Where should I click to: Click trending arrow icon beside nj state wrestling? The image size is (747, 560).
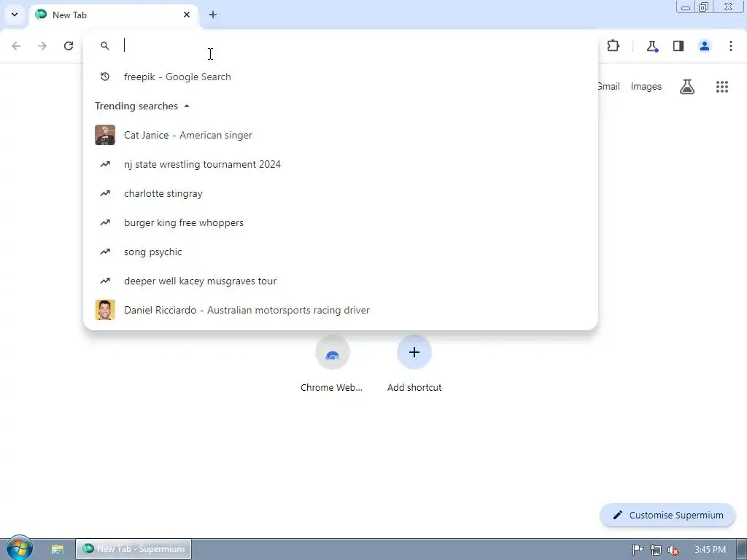tap(105, 164)
